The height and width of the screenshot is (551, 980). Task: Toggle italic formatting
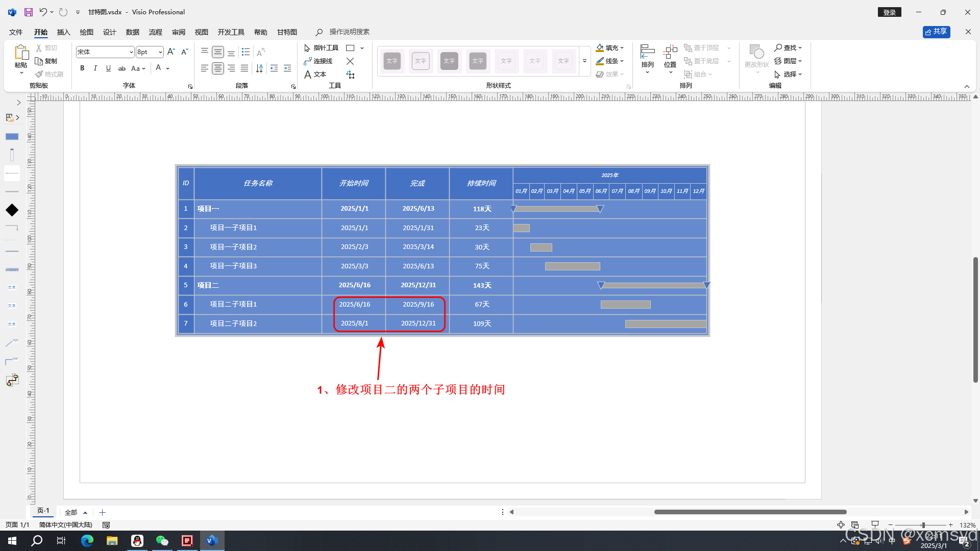[x=95, y=68]
